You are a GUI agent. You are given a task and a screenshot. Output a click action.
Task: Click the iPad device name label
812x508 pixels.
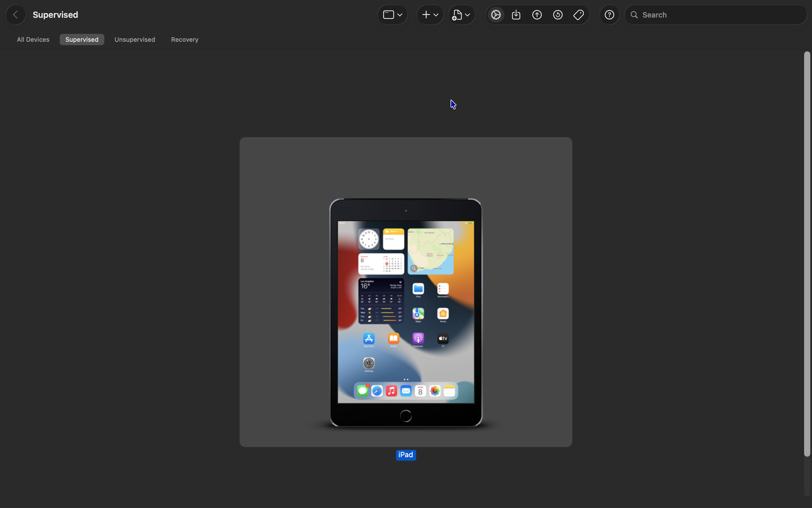coord(406,455)
